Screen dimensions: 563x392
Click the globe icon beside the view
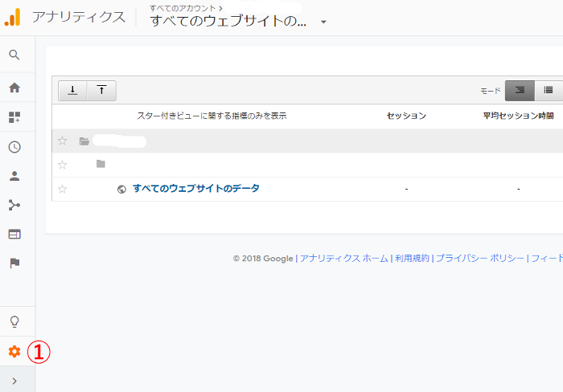(121, 189)
